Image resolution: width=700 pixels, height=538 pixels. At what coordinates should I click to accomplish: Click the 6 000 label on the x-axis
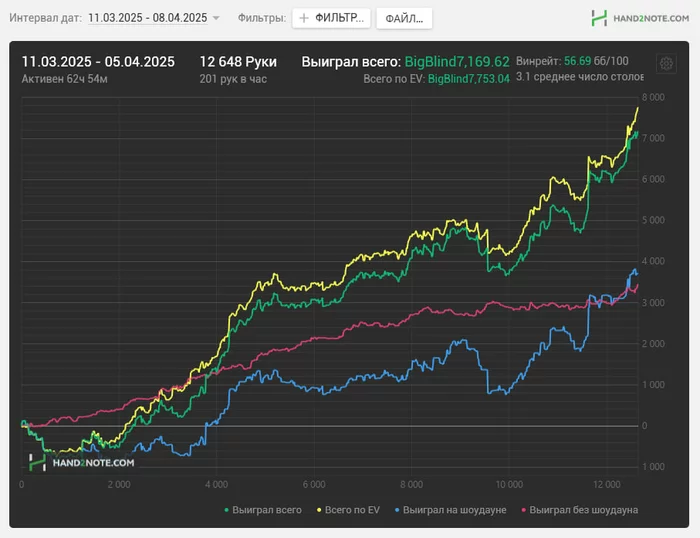tap(314, 484)
